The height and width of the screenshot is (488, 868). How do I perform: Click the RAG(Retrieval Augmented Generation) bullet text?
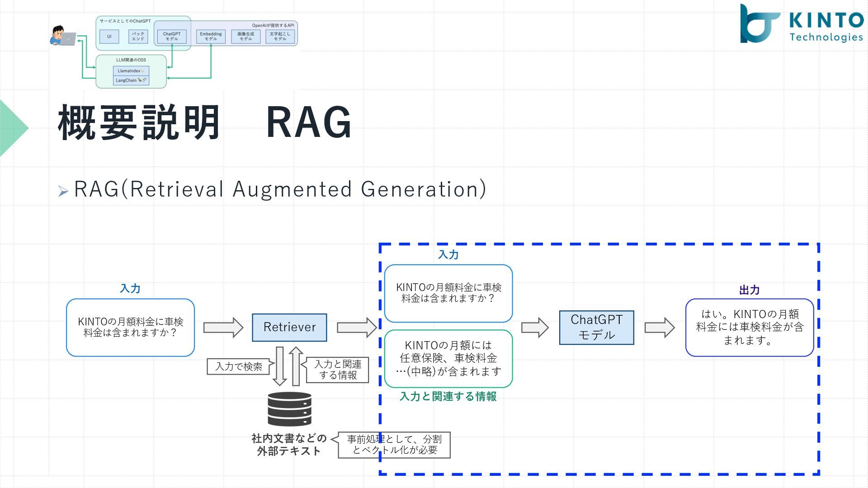tap(280, 189)
